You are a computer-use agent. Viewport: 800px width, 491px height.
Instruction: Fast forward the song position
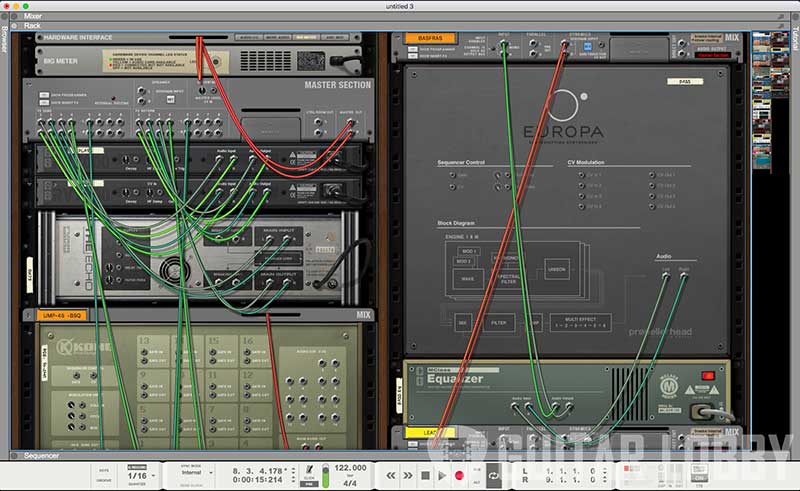408,476
